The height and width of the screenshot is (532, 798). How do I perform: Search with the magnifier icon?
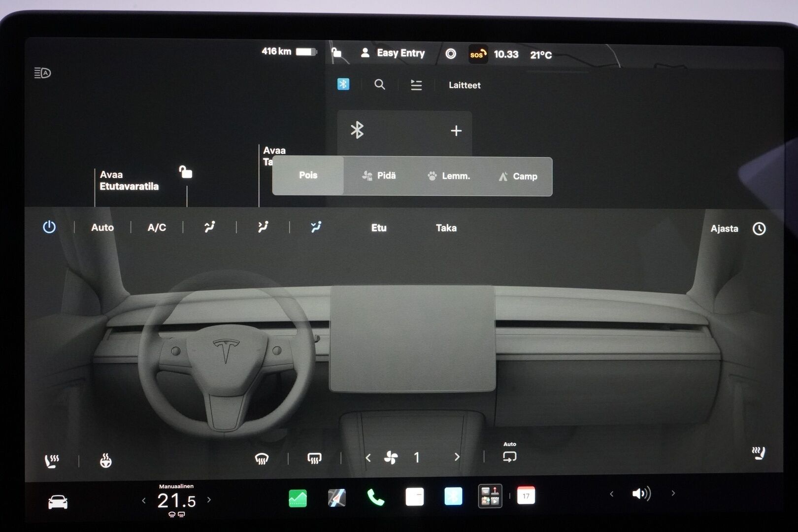(379, 84)
